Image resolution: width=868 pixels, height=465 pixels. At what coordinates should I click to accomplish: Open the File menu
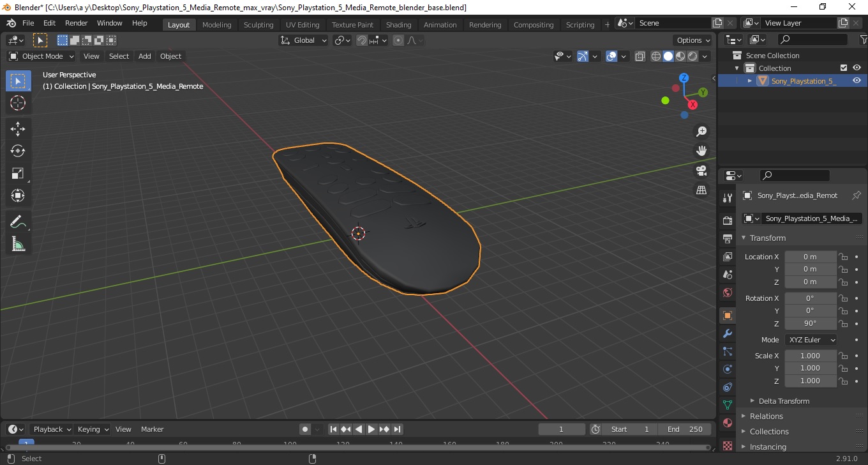[28, 23]
